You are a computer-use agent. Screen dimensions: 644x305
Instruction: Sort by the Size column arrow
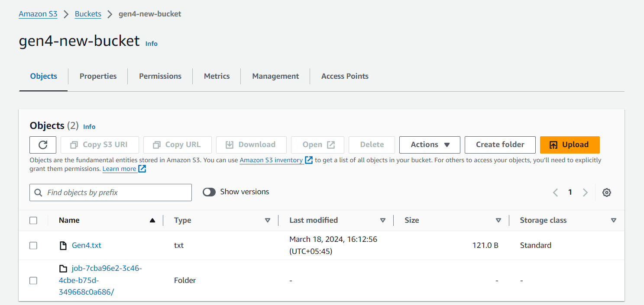click(498, 221)
